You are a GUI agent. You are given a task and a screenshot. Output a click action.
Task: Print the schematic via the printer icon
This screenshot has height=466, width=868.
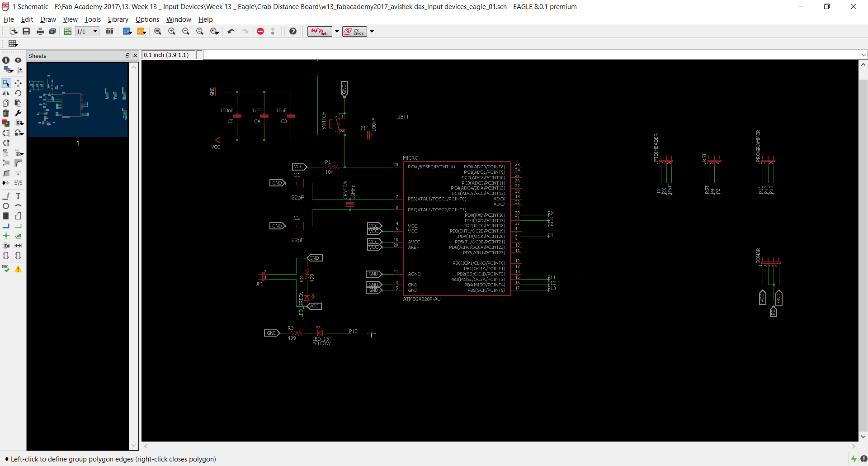pyautogui.click(x=40, y=31)
